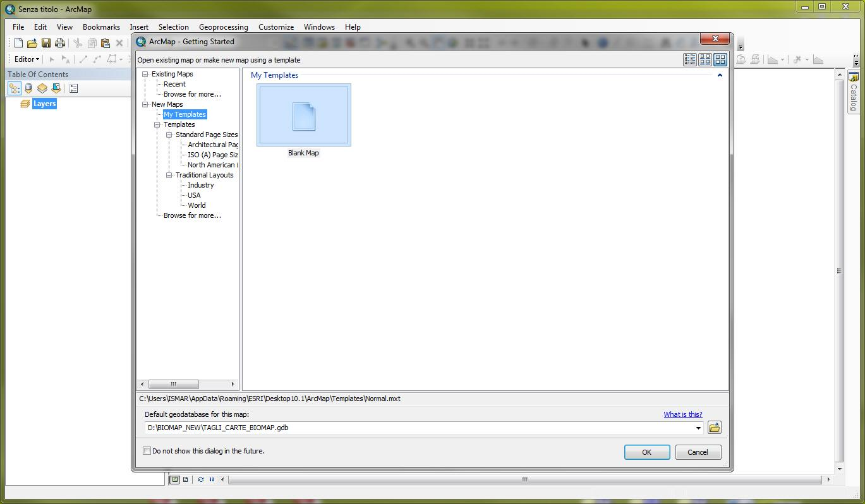Switch template display to list view
865x504 pixels.
tap(690, 59)
